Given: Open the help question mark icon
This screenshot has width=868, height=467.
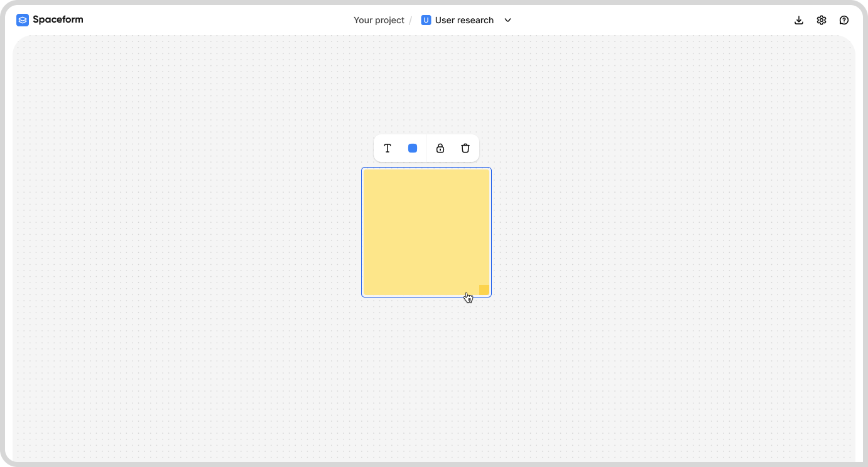Looking at the screenshot, I should click(844, 19).
